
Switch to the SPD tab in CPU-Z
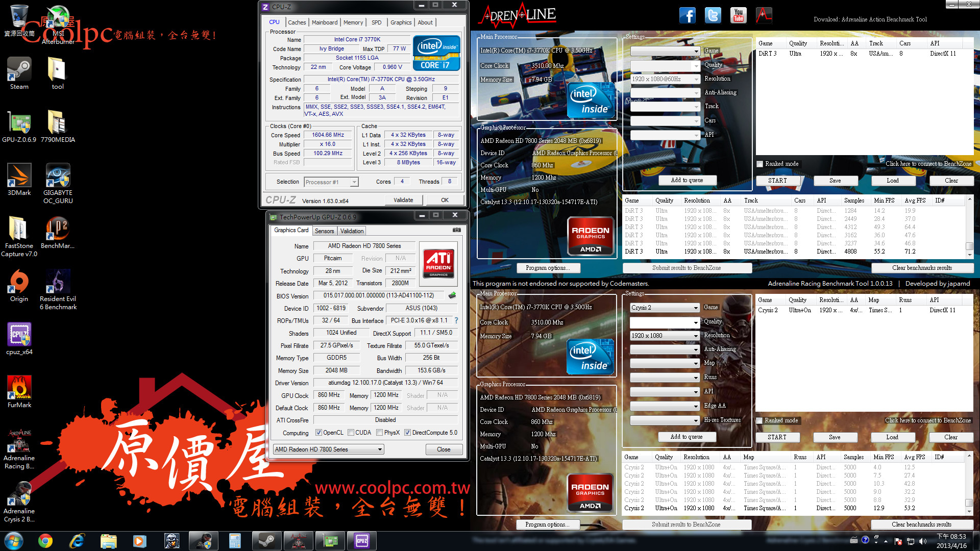(x=377, y=22)
